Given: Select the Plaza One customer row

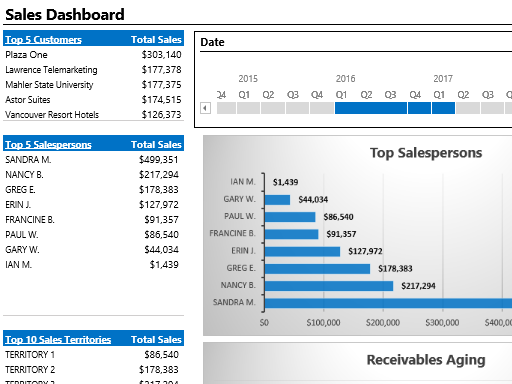Looking at the screenshot, I should tap(93, 55).
